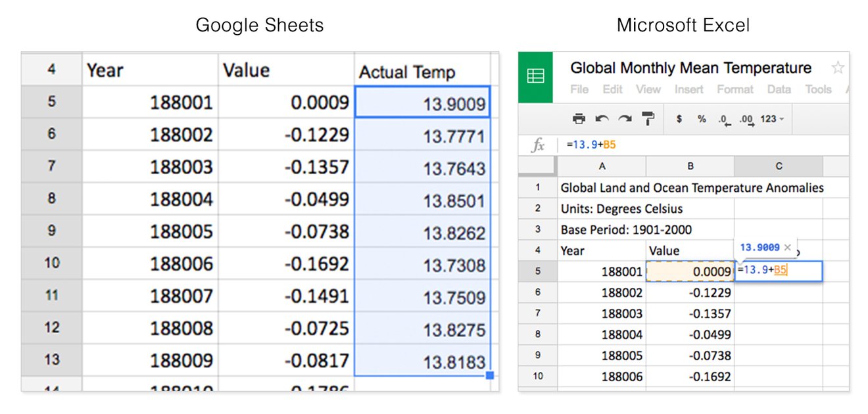Viewport: 868px width, 414px height.
Task: Redo using the forward arrow icon
Action: click(625, 119)
